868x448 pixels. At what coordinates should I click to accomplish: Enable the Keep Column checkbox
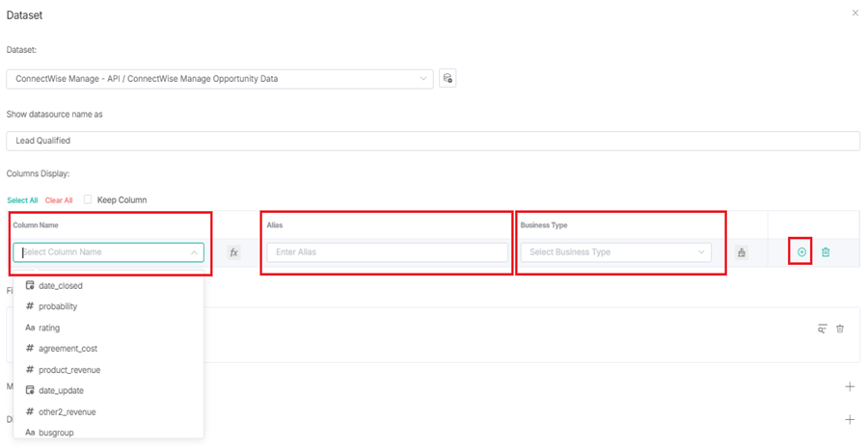[x=88, y=199]
